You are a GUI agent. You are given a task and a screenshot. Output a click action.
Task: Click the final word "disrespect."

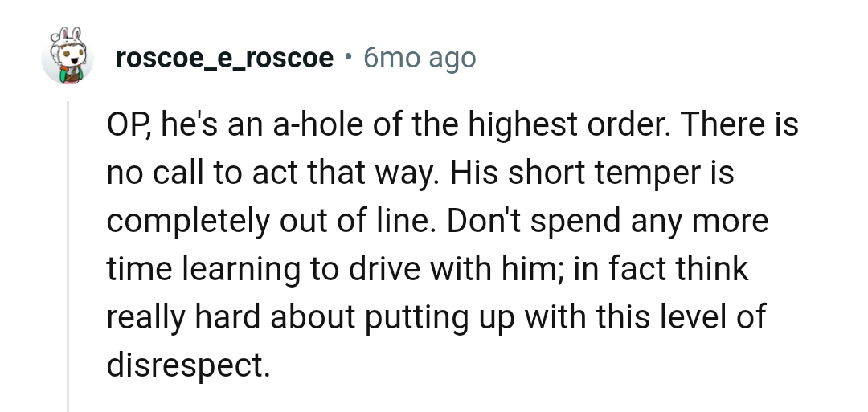click(x=187, y=365)
